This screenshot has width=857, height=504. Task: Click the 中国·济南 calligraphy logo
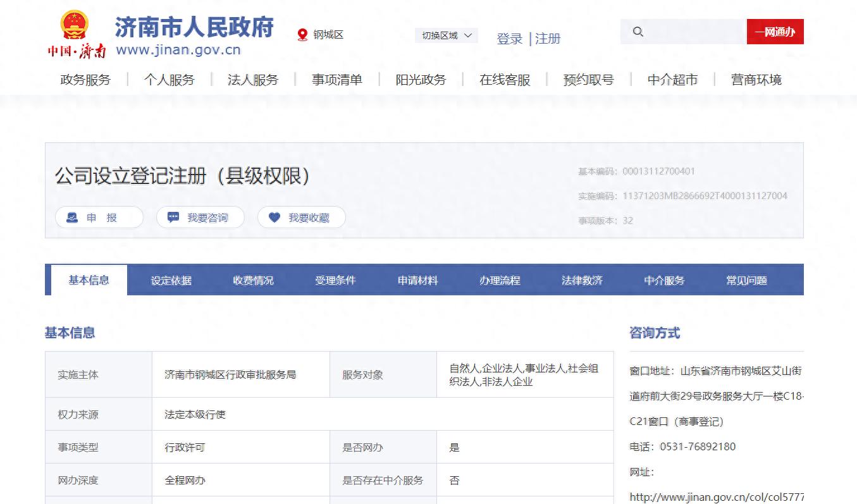77,51
